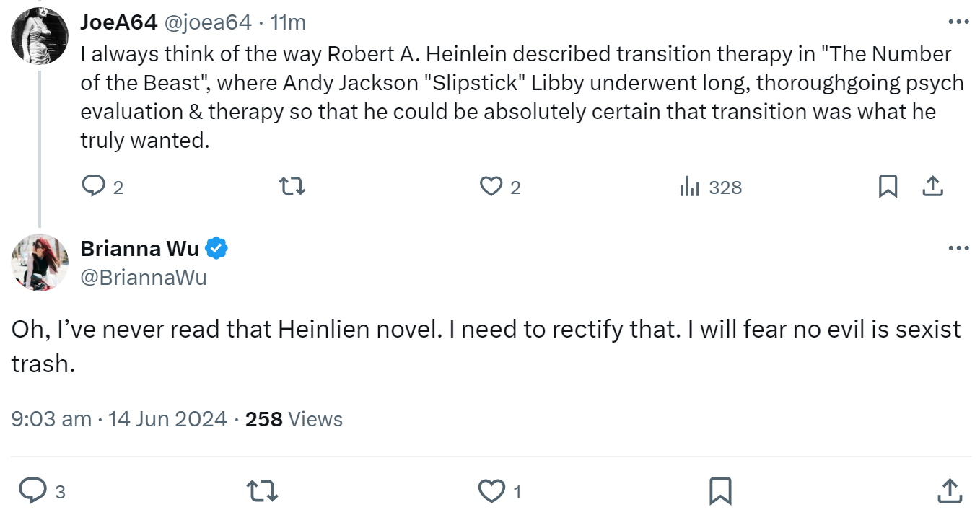Bookmark Brianna Wu's tweet
This screenshot has width=980, height=515.
click(720, 491)
